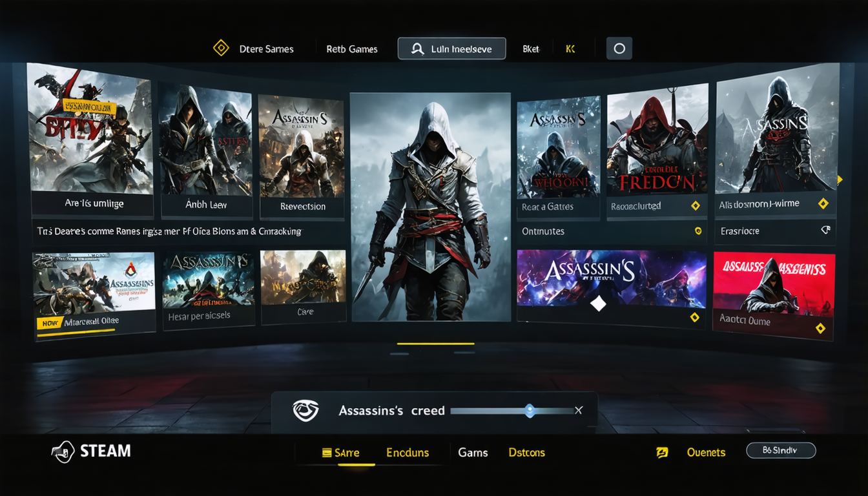This screenshot has width=868, height=496.
Task: Open search with the magnifier icon
Action: (x=417, y=48)
